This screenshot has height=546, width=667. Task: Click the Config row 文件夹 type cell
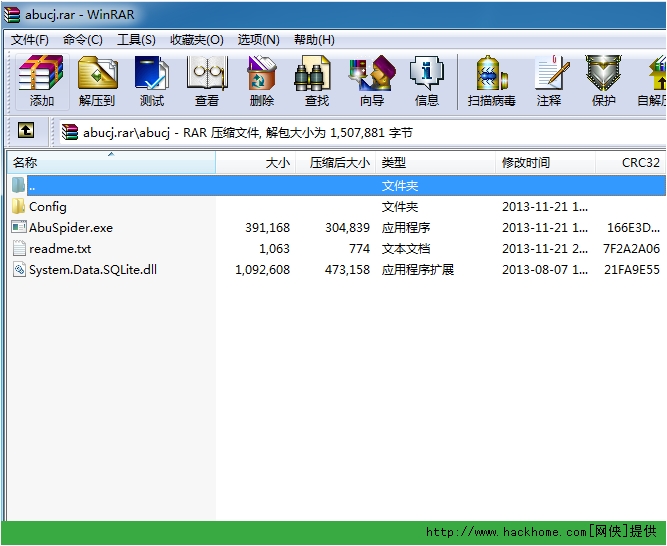[x=400, y=207]
